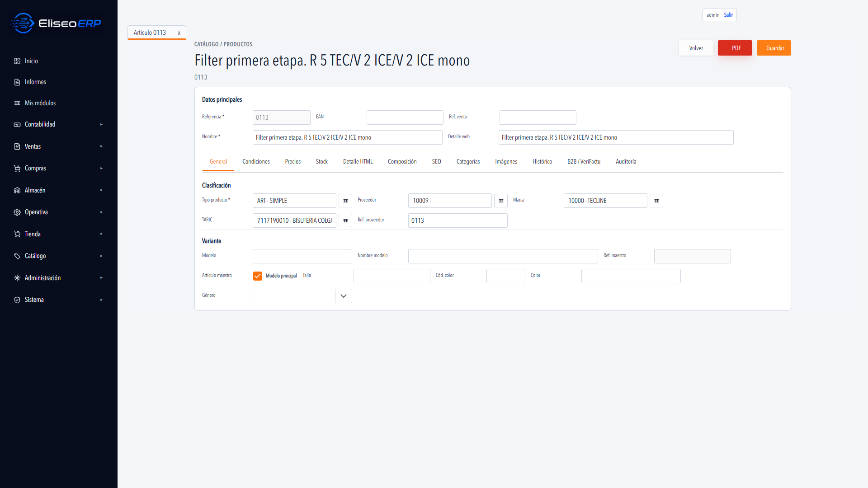Click the Tienda cart icon

pos(17,234)
